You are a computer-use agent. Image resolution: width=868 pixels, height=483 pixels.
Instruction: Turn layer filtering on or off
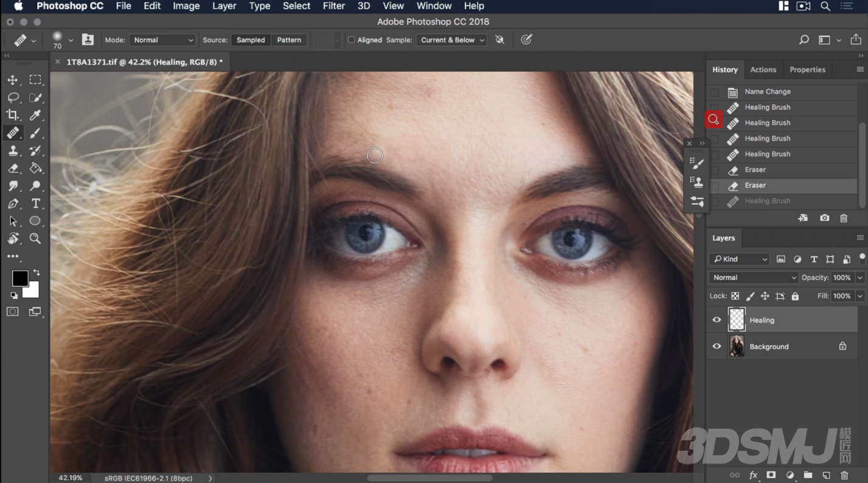pyautogui.click(x=862, y=258)
